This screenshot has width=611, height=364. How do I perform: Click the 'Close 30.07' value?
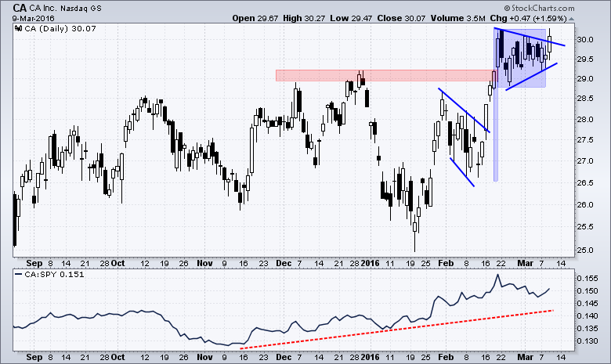(401, 18)
